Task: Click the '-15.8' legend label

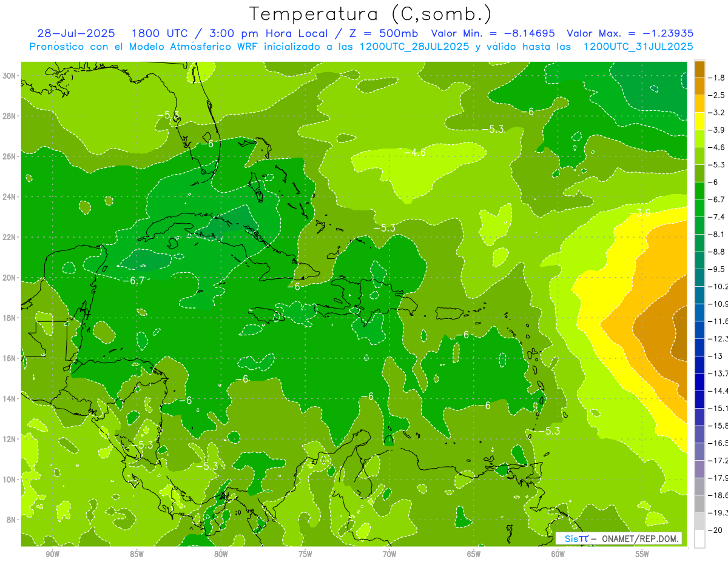Action: tap(718, 426)
